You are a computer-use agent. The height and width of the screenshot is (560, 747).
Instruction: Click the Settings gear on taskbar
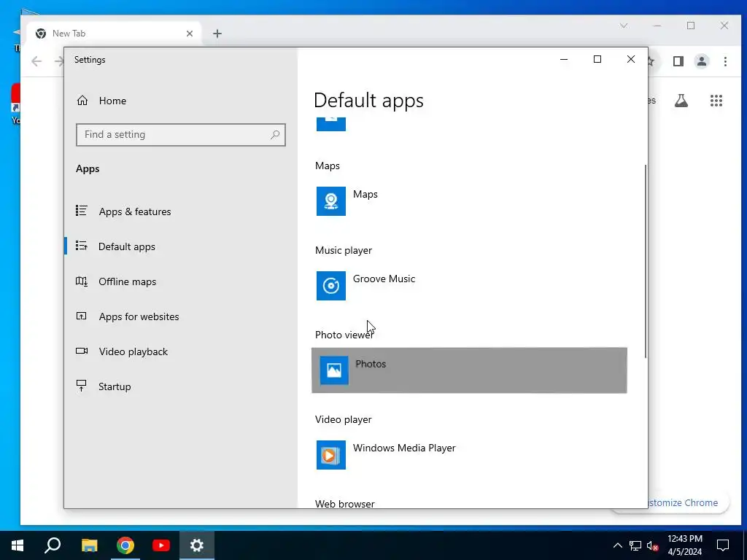197,545
